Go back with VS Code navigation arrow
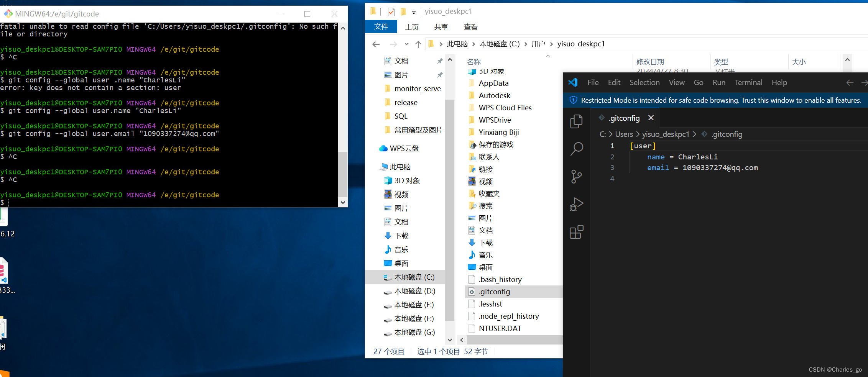This screenshot has height=377, width=868. tap(850, 82)
